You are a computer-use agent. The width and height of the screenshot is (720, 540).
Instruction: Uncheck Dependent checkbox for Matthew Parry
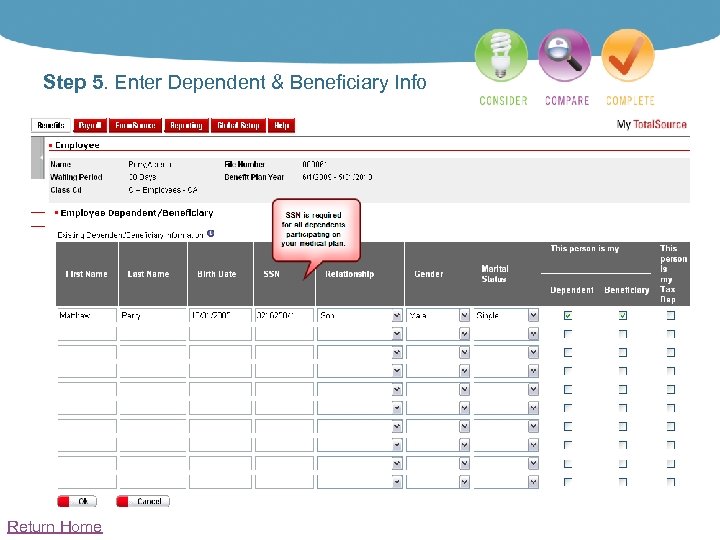pyautogui.click(x=568, y=315)
